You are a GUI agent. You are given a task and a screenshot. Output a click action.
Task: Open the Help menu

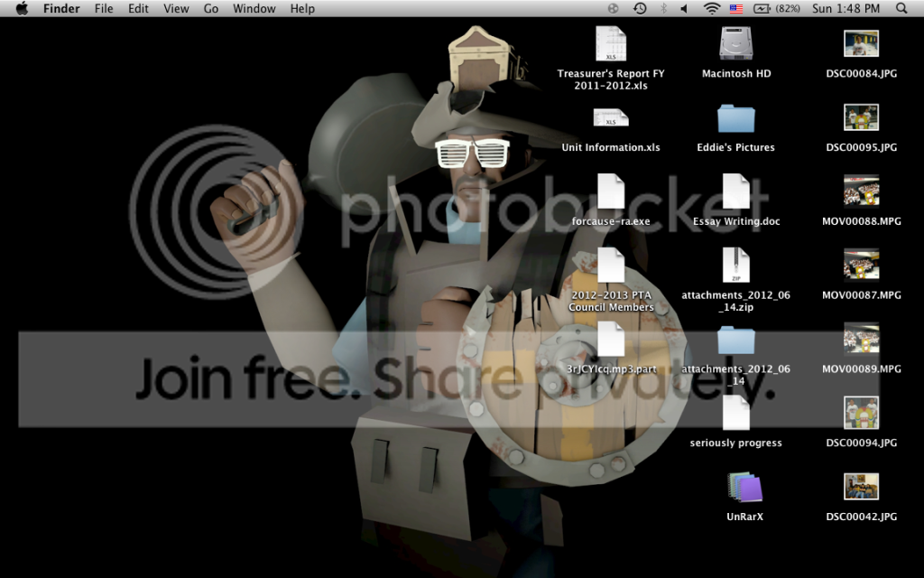(x=302, y=8)
